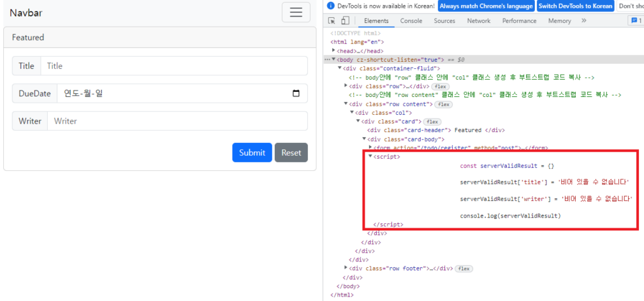
Task: Switch to the Performance tab
Action: [519, 21]
